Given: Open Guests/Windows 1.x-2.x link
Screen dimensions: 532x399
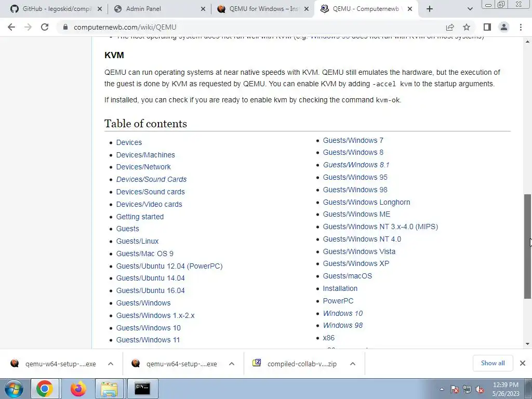Looking at the screenshot, I should (155, 315).
